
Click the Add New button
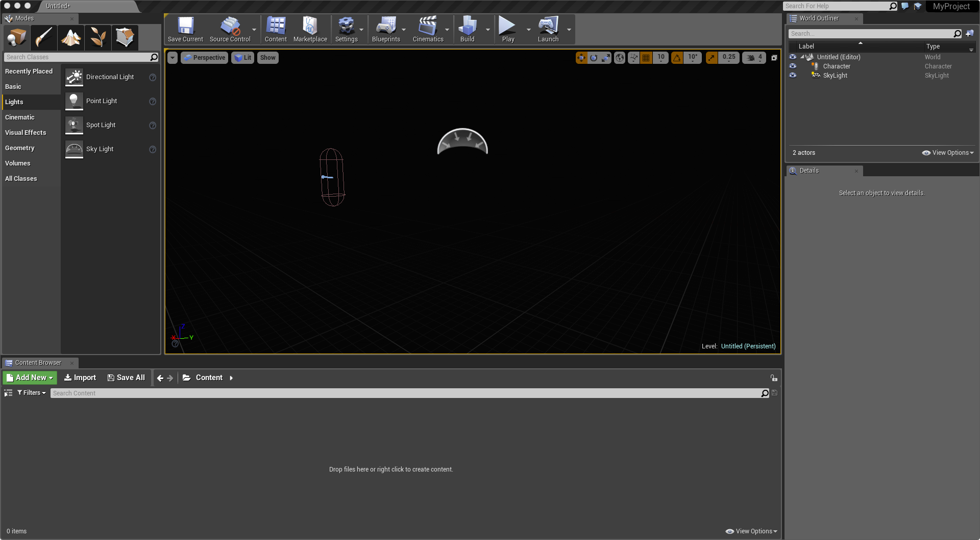(x=30, y=378)
